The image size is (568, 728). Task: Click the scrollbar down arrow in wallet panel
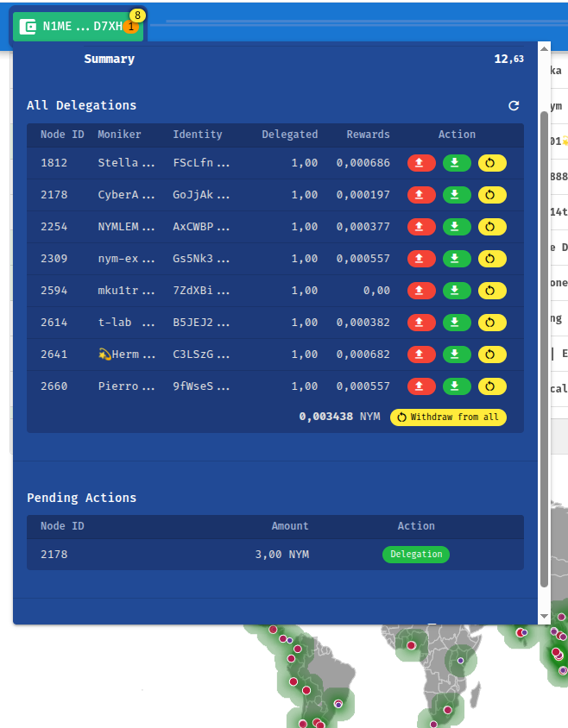pyautogui.click(x=544, y=616)
